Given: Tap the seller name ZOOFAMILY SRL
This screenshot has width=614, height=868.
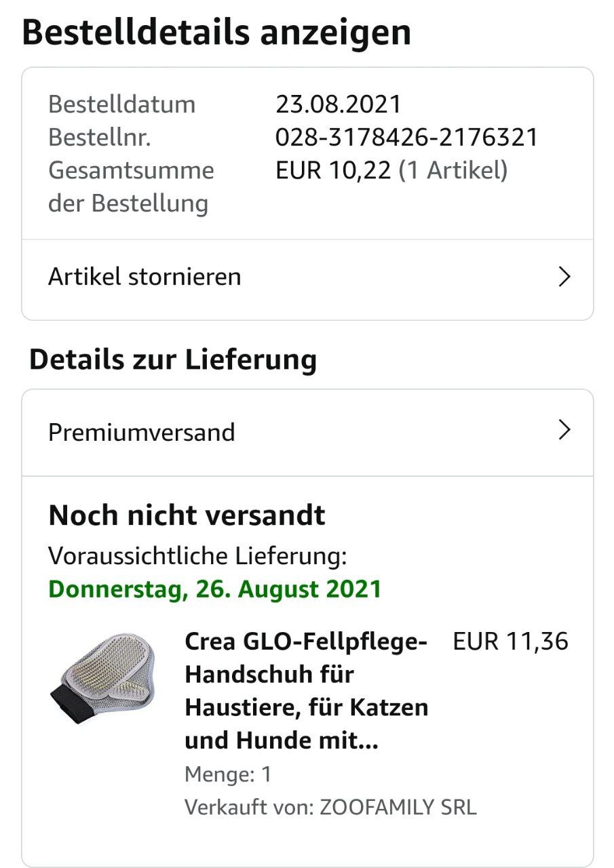Looking at the screenshot, I should pyautogui.click(x=398, y=808).
